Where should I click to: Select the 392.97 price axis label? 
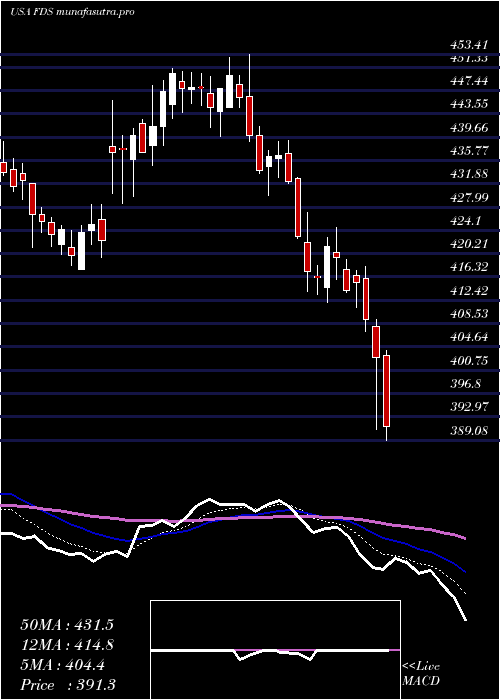point(471,407)
